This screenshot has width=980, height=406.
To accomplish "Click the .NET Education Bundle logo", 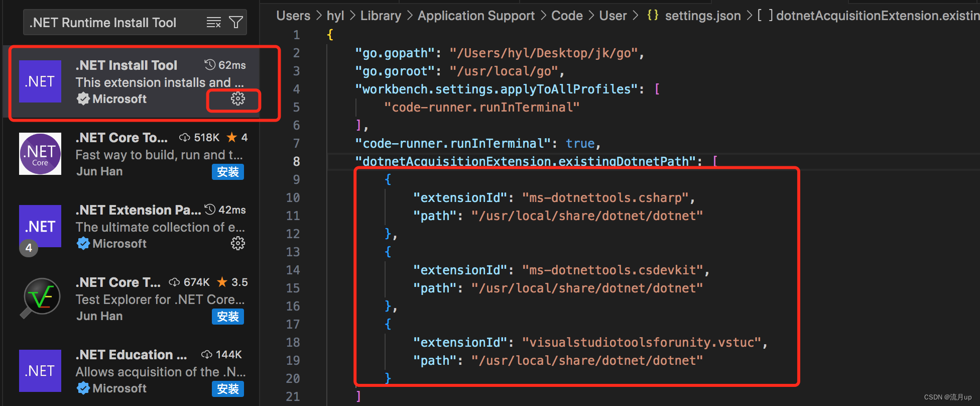I will 40,371.
